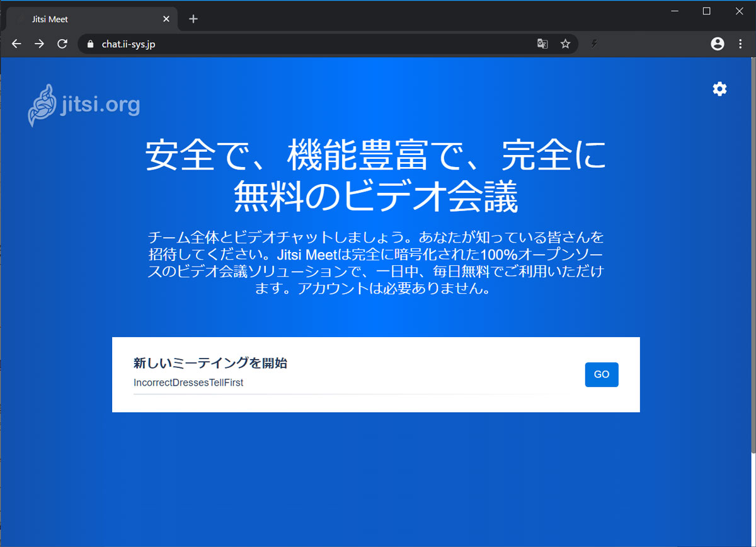Click the lock icon in the address bar
The height and width of the screenshot is (547, 756).
[x=89, y=44]
